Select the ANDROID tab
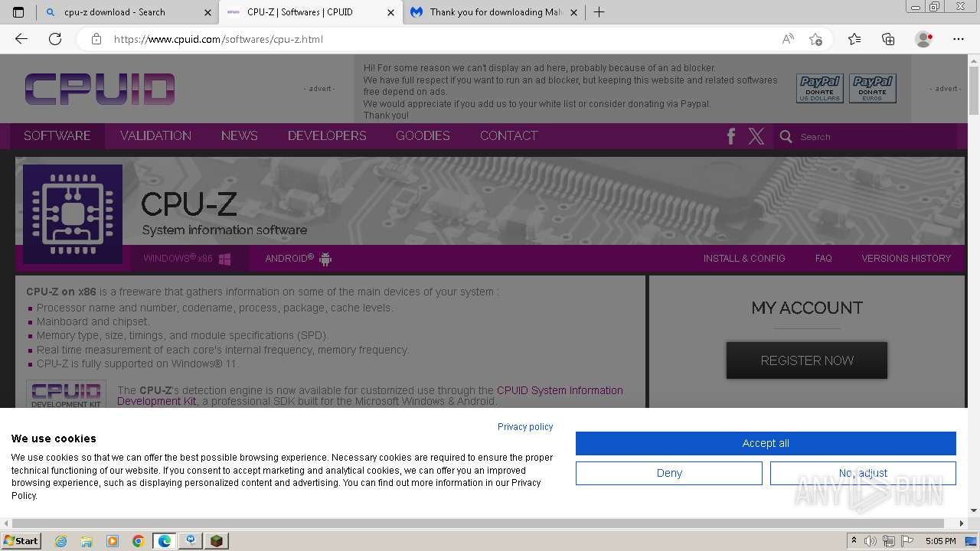Screen dimensions: 980x551 299,259
